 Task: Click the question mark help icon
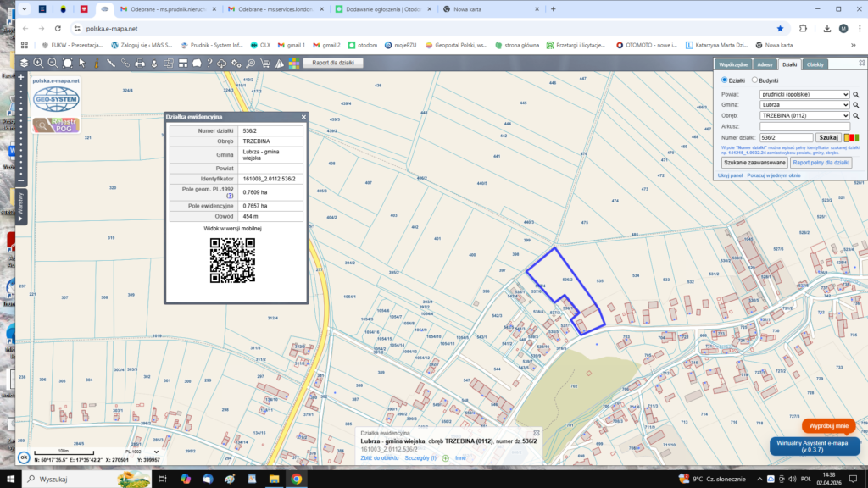[209, 63]
